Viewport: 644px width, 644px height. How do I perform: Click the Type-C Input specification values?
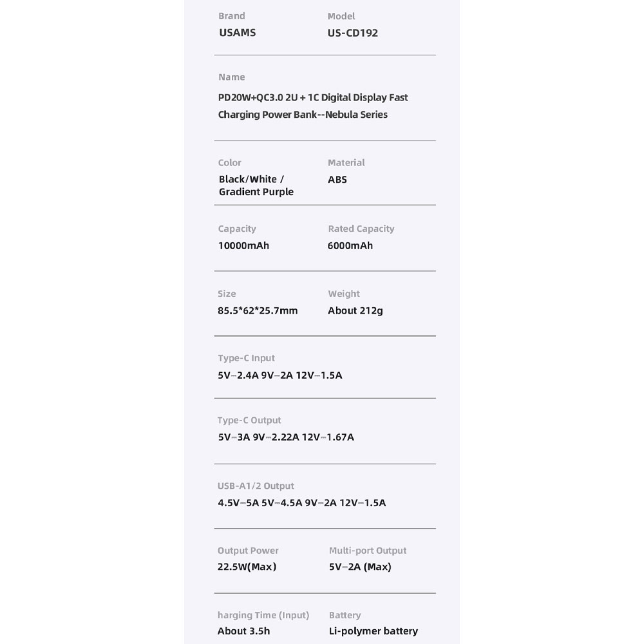pyautogui.click(x=280, y=375)
